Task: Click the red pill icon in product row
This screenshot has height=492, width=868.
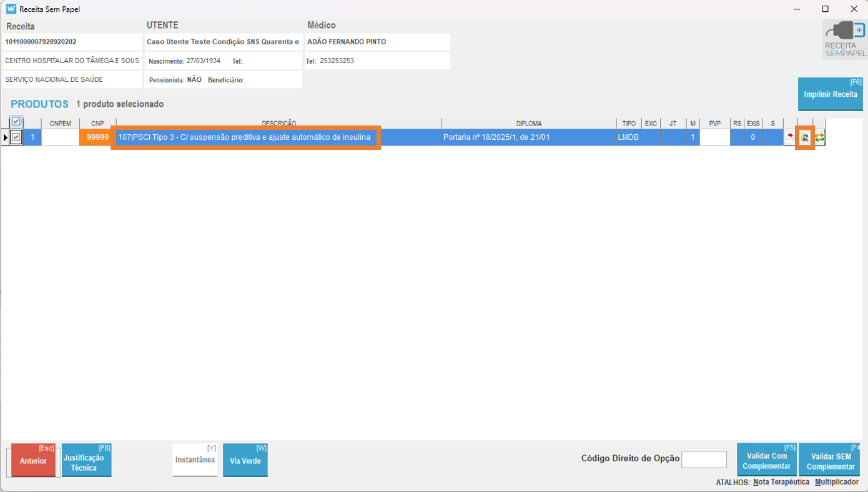Action: tap(791, 137)
